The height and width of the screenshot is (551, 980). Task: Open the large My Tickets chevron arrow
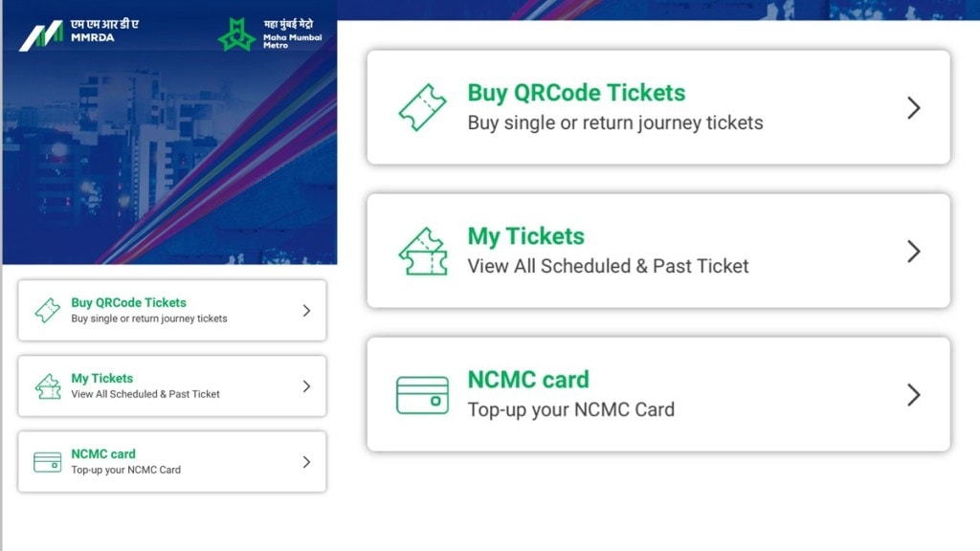coord(913,252)
